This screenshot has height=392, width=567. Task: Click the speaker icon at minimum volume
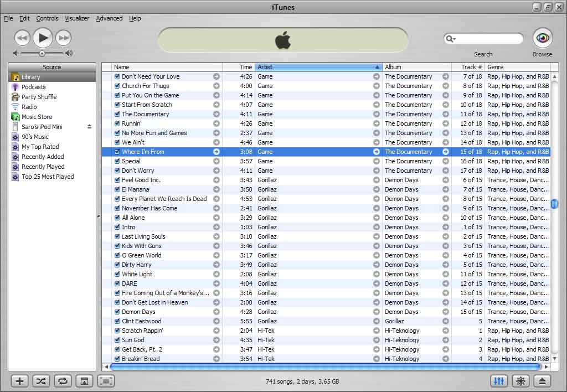pos(16,53)
